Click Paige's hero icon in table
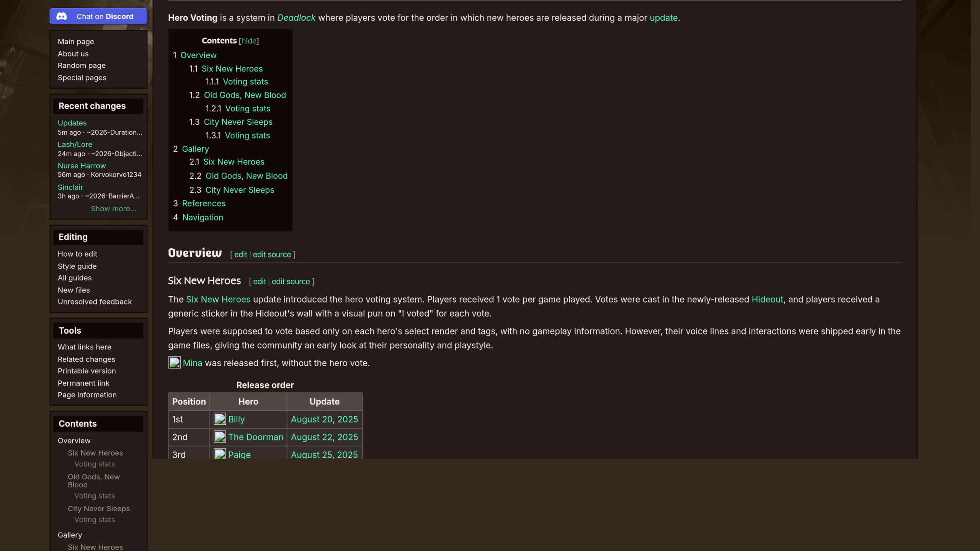Screen dimensions: 980x551 pos(220,454)
